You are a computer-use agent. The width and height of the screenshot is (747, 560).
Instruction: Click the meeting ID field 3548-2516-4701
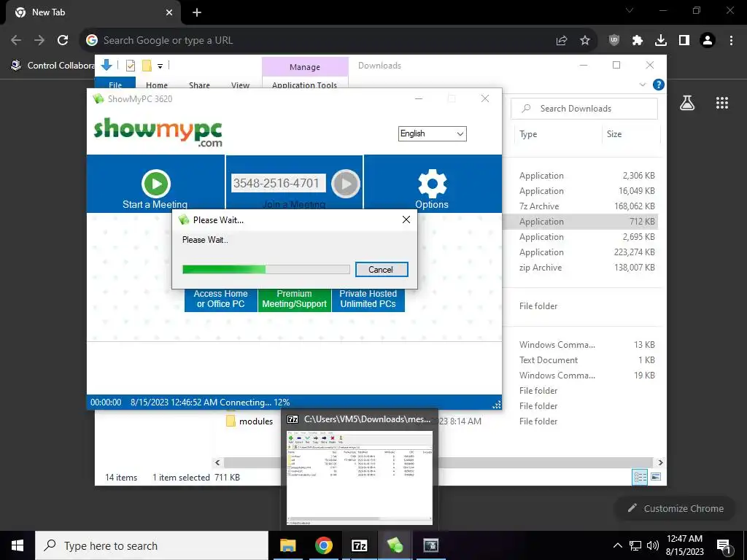pos(278,183)
